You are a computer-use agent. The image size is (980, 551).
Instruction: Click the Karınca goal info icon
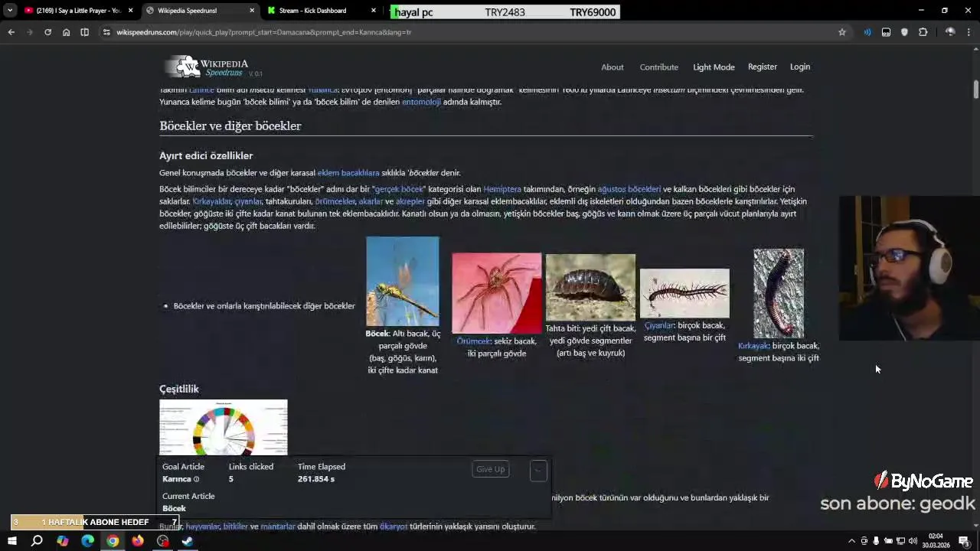[x=196, y=479]
